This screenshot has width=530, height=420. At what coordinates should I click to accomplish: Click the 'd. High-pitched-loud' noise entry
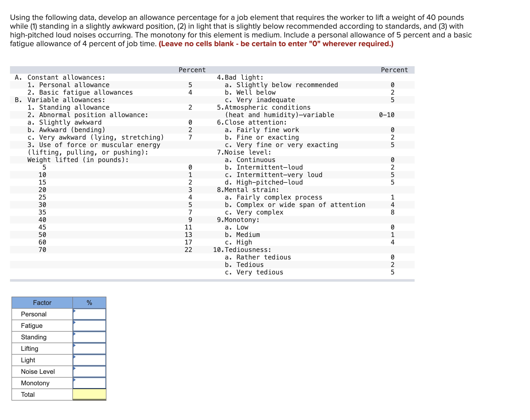pos(264,182)
